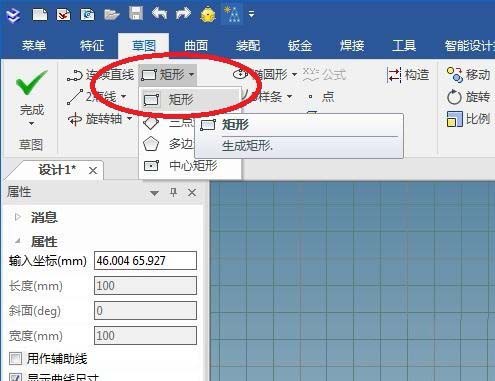The width and height of the screenshot is (495, 381).
Task: Click the 矩形 ribbon tool icon
Action: pyautogui.click(x=149, y=74)
